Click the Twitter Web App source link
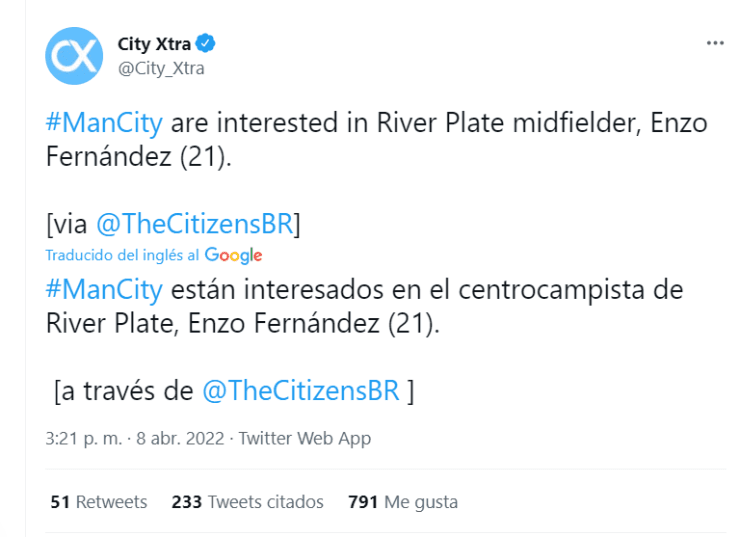The width and height of the screenshot is (740, 537). point(304,438)
